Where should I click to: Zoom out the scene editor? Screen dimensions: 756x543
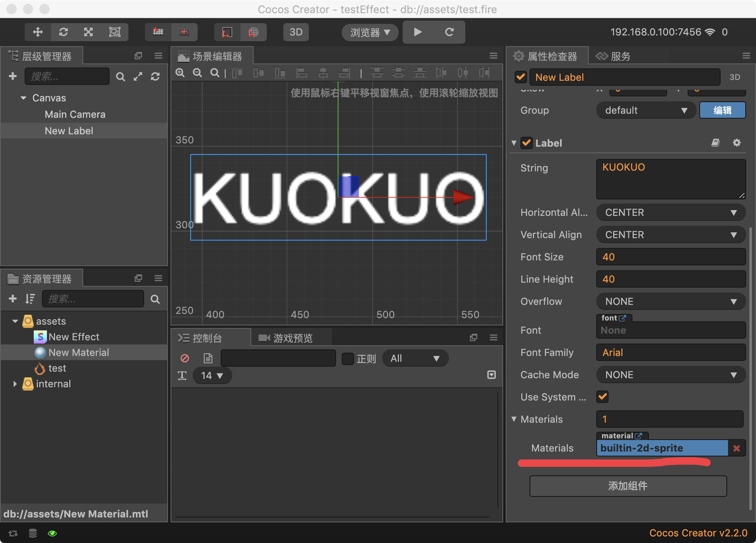pyautogui.click(x=197, y=73)
